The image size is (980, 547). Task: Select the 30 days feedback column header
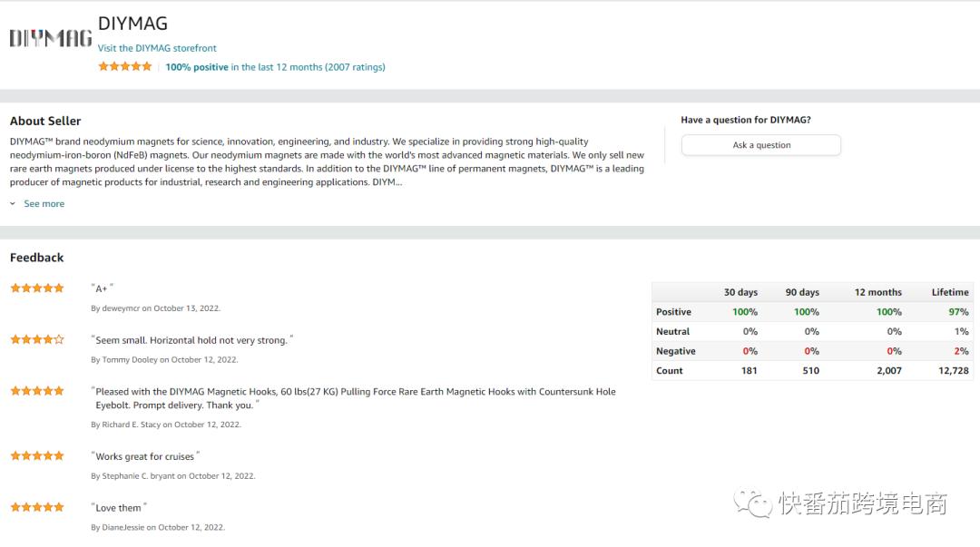[x=740, y=292]
